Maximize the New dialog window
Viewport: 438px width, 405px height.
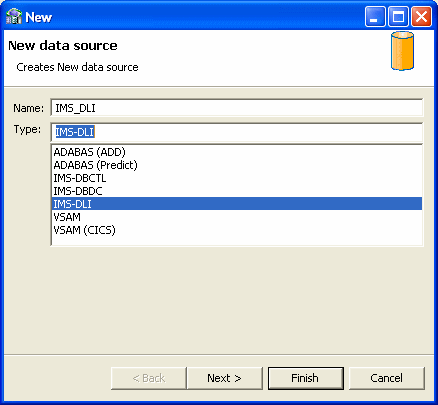pos(398,16)
